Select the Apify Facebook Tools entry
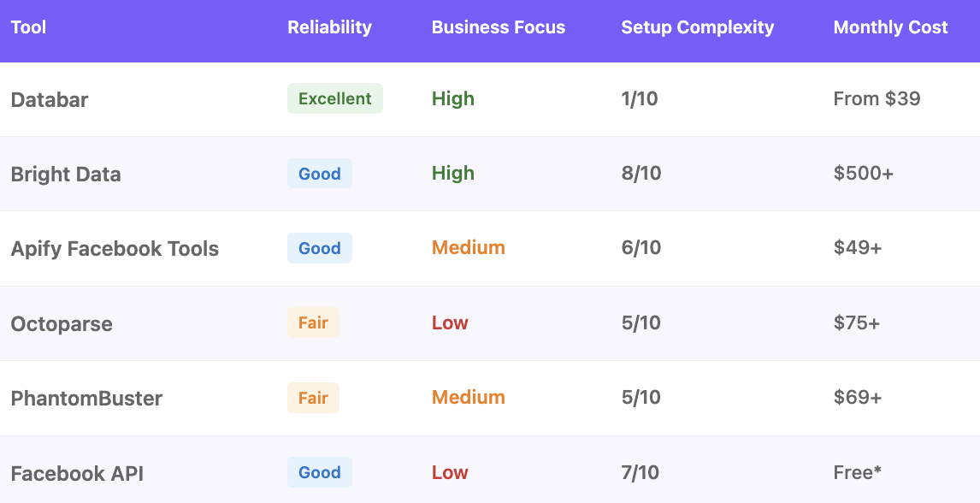 click(115, 249)
